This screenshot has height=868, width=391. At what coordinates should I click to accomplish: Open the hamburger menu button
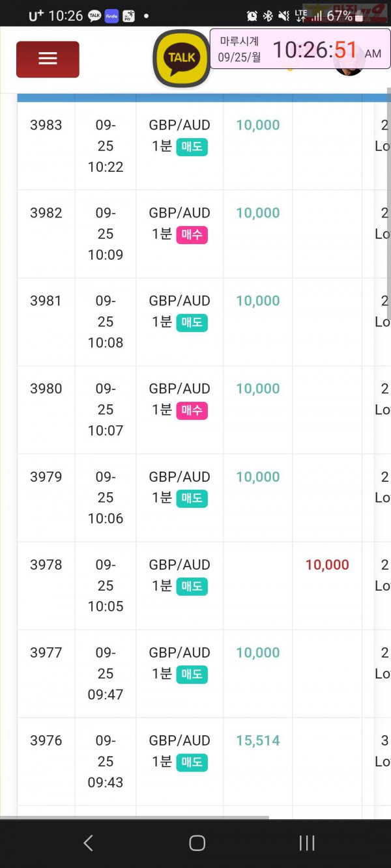pos(48,59)
